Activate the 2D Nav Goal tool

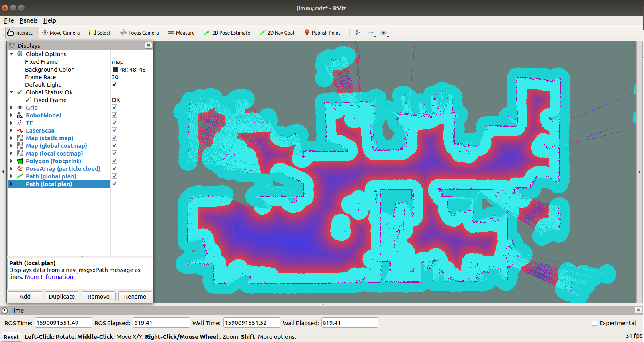pyautogui.click(x=277, y=33)
